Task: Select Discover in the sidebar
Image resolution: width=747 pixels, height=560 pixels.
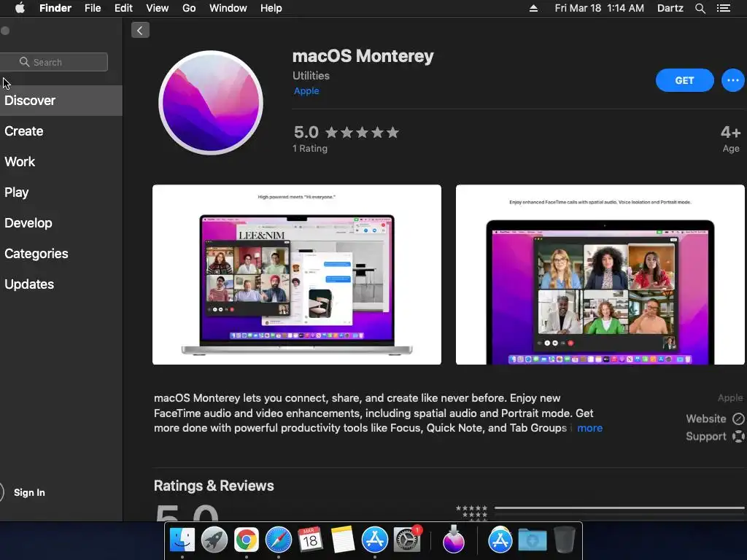Action: [x=61, y=101]
